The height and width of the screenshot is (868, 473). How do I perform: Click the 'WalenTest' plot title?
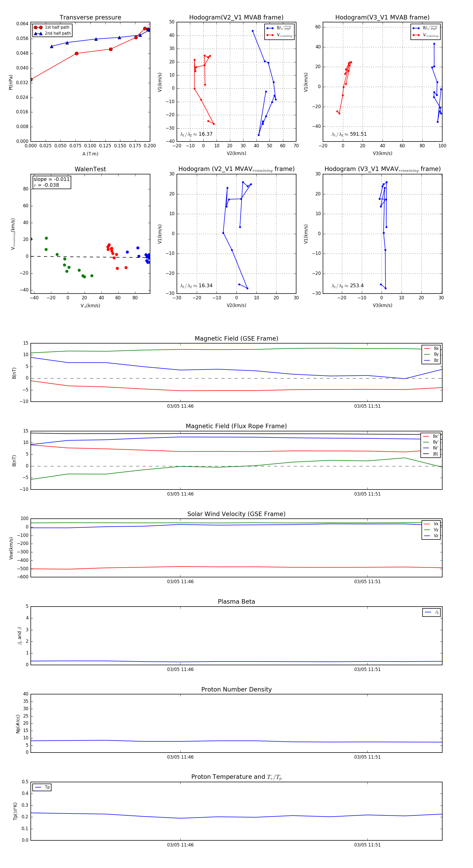(90, 169)
